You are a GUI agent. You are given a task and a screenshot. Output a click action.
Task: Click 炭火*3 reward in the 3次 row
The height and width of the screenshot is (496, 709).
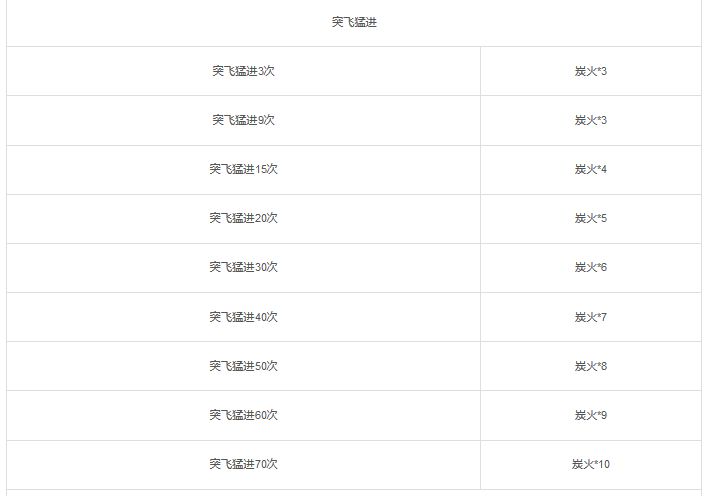591,71
